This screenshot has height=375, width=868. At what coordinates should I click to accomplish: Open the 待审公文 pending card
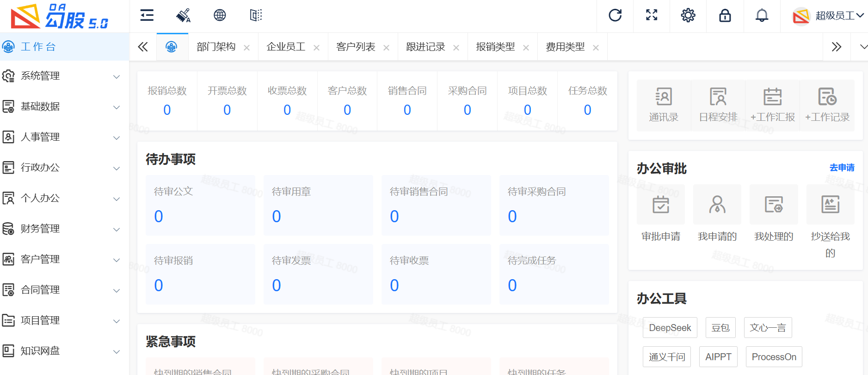tap(200, 205)
